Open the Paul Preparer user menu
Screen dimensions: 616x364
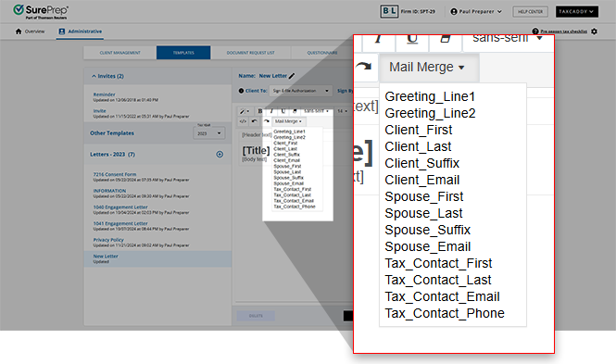point(476,12)
